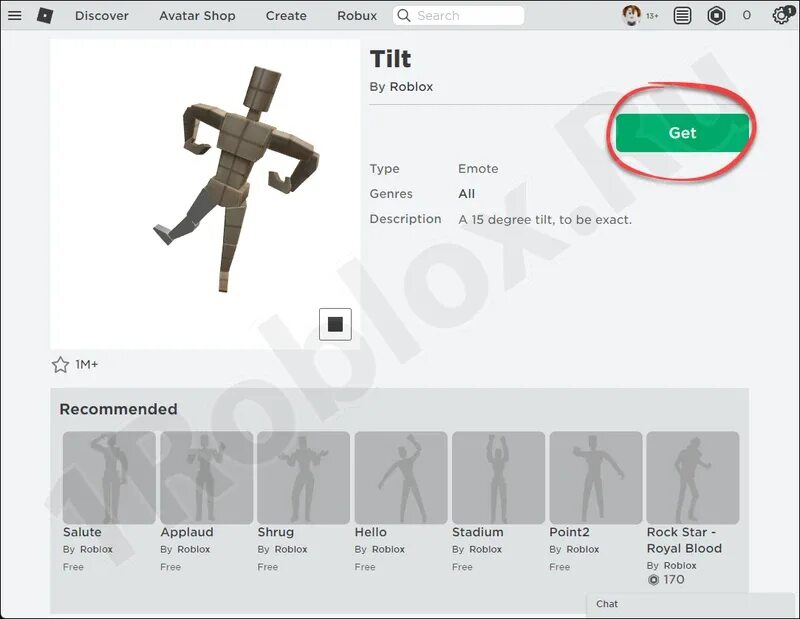Click the All genre link
Viewport: 800px width, 619px height.
(466, 194)
